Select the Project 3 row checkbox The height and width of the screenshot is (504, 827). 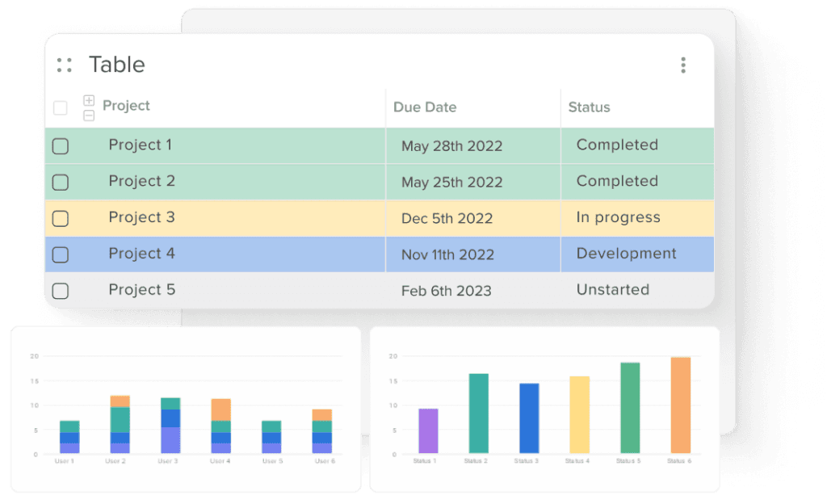click(x=61, y=218)
